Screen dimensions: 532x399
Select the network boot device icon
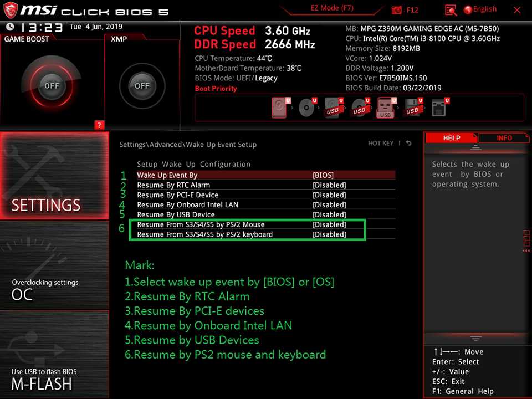[438, 108]
